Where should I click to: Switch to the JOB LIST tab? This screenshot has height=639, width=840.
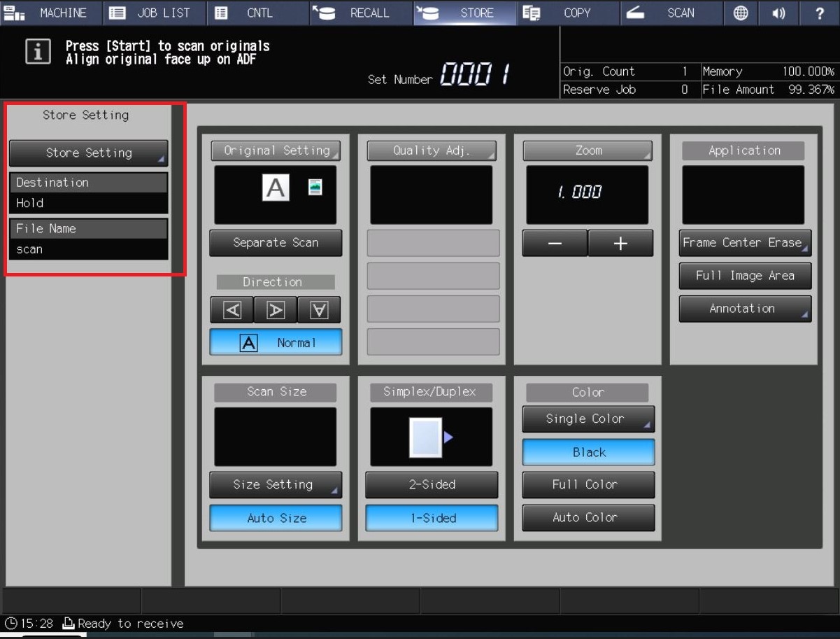[155, 13]
